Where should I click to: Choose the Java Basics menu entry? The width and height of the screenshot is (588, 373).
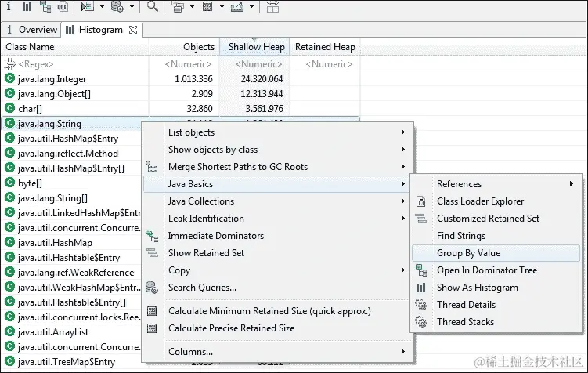pos(278,184)
